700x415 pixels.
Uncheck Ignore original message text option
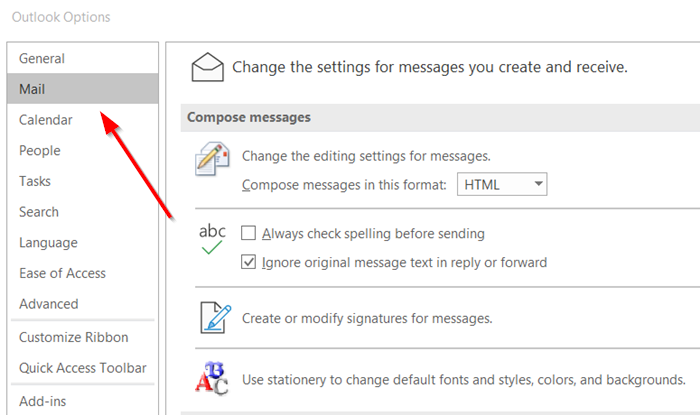click(x=249, y=263)
